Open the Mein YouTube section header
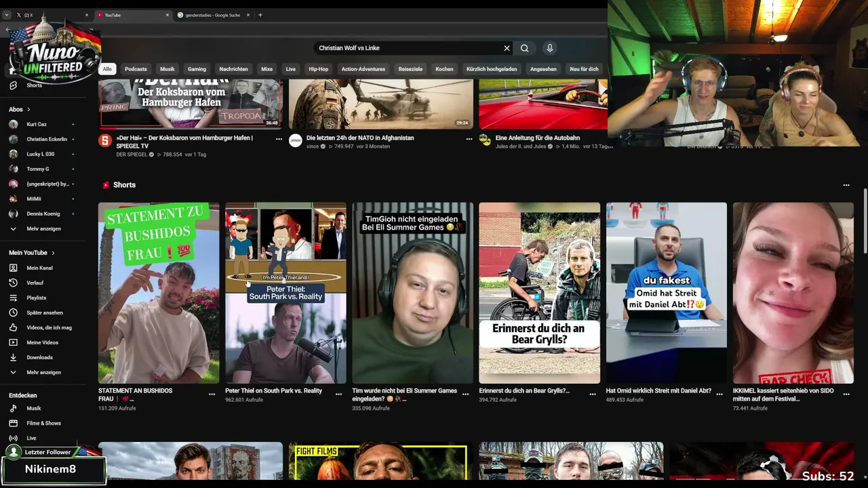 point(32,253)
